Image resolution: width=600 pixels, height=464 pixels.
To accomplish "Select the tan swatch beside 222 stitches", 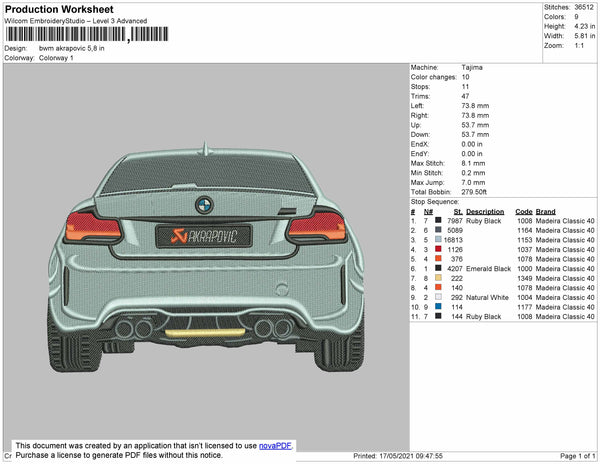I will click(438, 278).
